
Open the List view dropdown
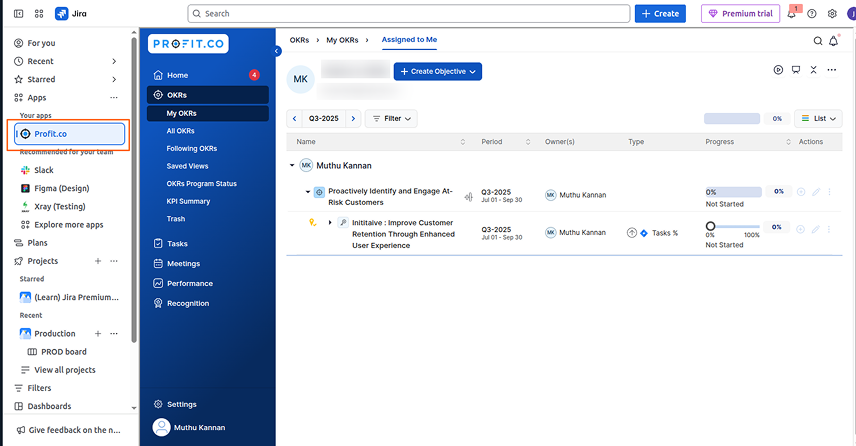coord(818,118)
